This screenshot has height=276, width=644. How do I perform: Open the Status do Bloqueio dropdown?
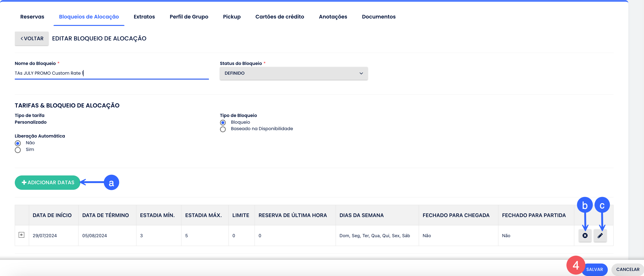[294, 73]
